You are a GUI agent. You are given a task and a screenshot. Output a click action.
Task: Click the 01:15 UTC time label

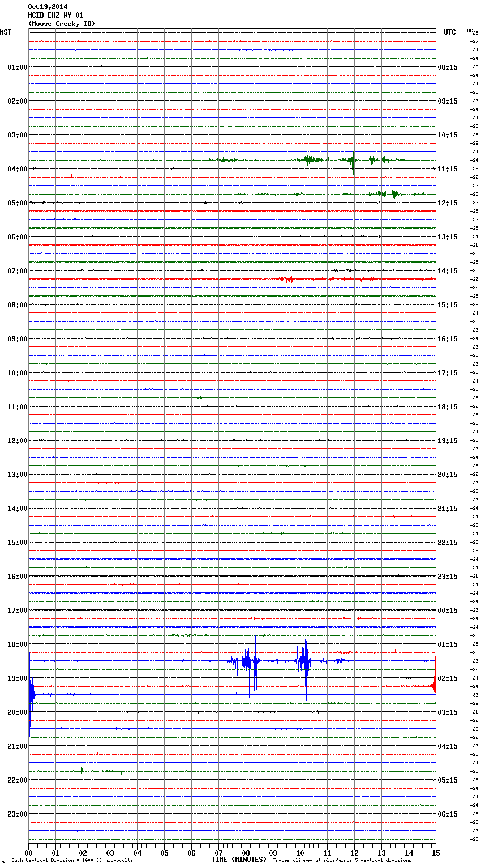coord(448,644)
